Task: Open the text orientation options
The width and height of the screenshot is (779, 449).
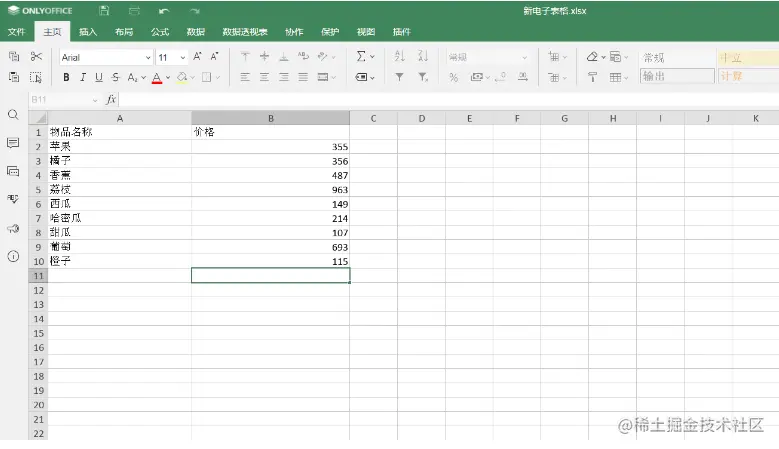Action: tap(326, 57)
